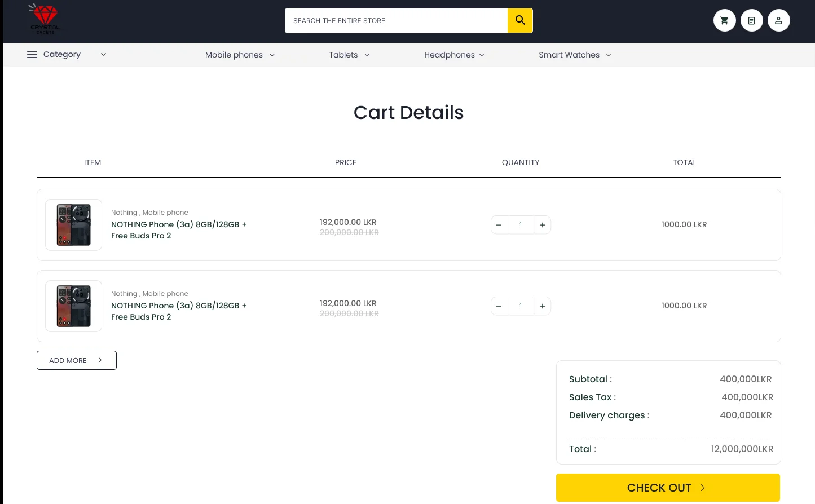Click the Crystal Events diamond logo

[45, 19]
